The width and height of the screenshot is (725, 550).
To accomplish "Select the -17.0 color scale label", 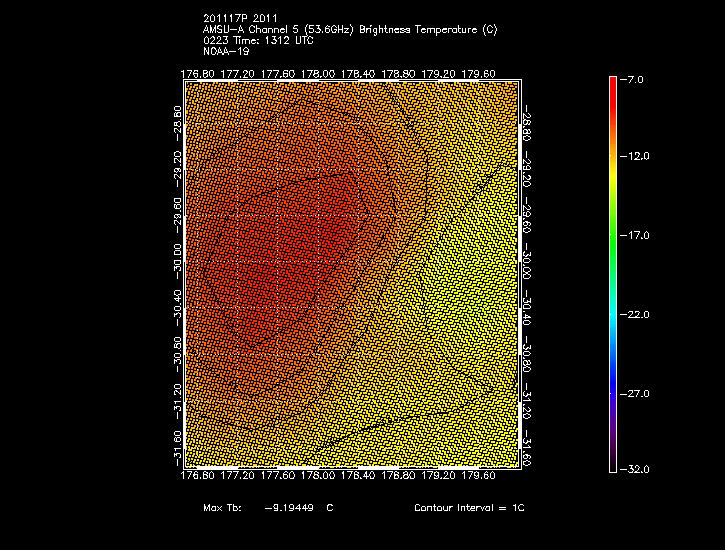I will click(x=636, y=235).
